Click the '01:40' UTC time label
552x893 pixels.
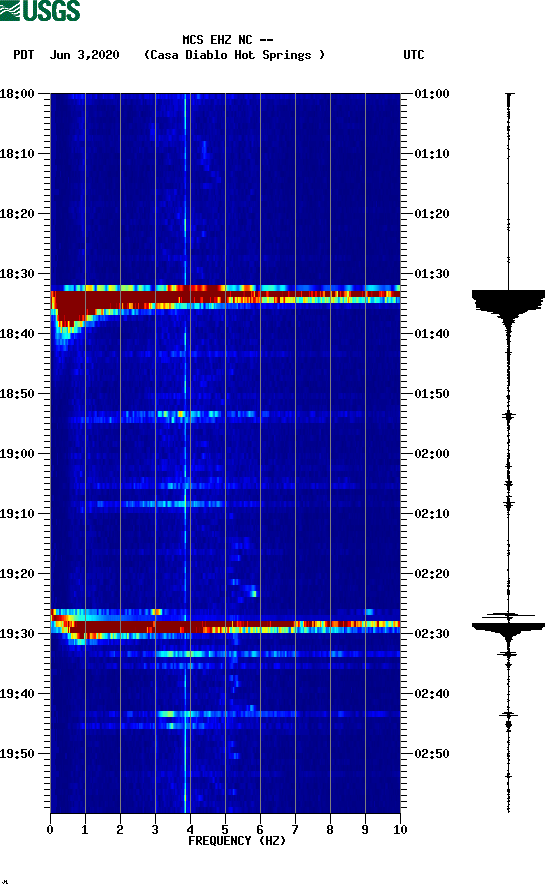pyautogui.click(x=432, y=334)
